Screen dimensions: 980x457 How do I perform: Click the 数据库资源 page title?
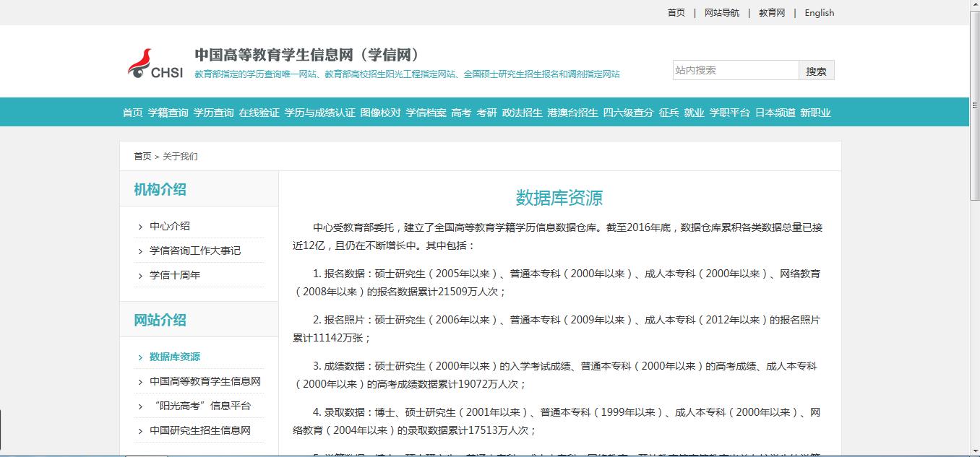[x=559, y=198]
